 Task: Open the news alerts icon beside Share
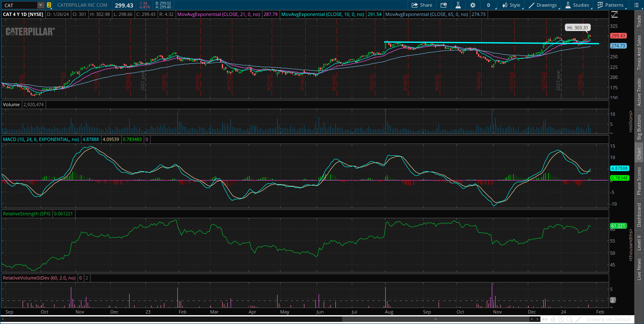[444, 5]
